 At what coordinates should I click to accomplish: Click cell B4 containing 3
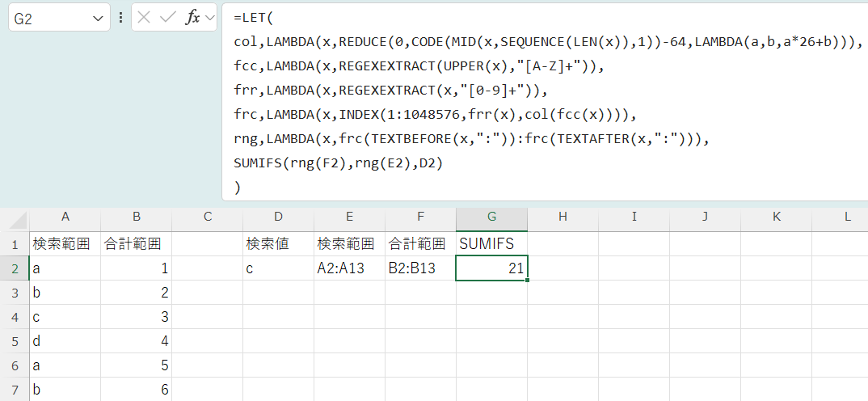[136, 318]
